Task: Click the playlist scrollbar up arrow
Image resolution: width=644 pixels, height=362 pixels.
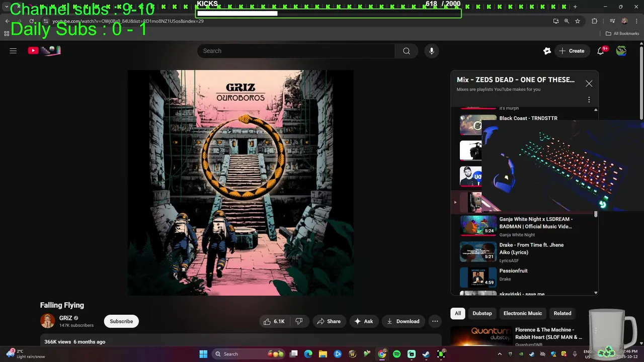Action: [x=596, y=110]
